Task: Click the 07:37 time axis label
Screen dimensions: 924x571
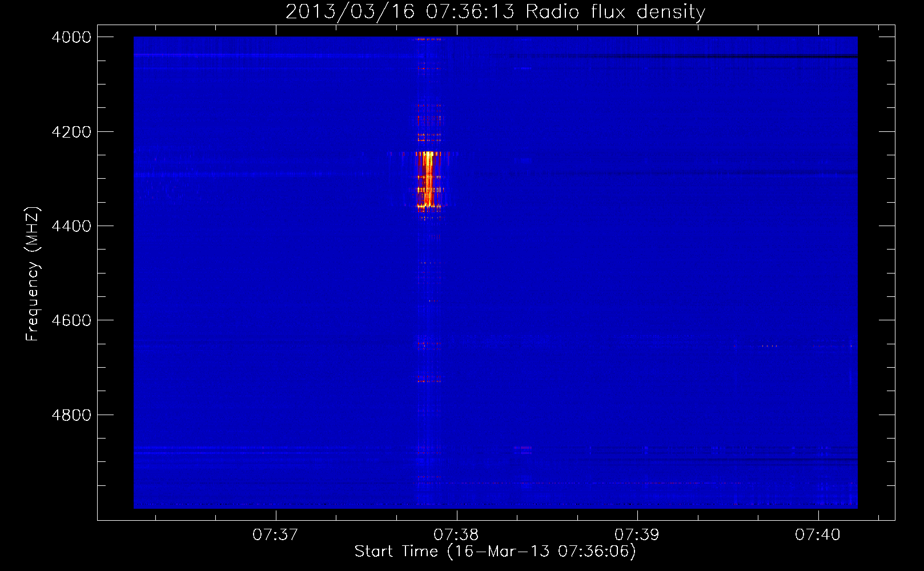Action: (275, 535)
